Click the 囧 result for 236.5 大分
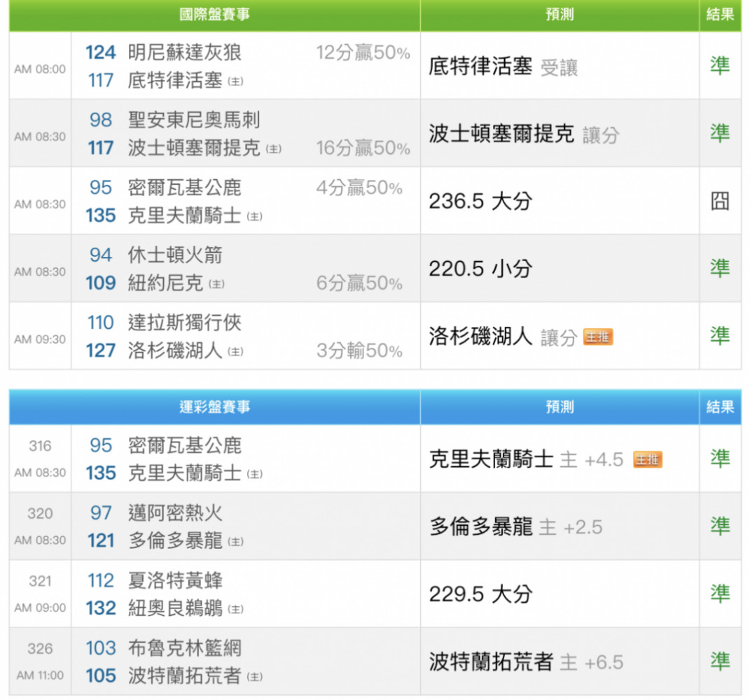The height and width of the screenshot is (700, 750). click(720, 202)
